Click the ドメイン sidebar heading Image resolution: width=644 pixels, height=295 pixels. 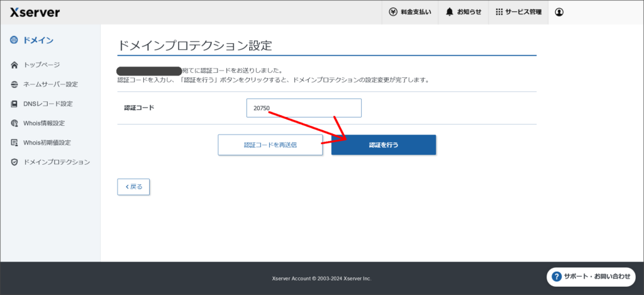click(38, 40)
